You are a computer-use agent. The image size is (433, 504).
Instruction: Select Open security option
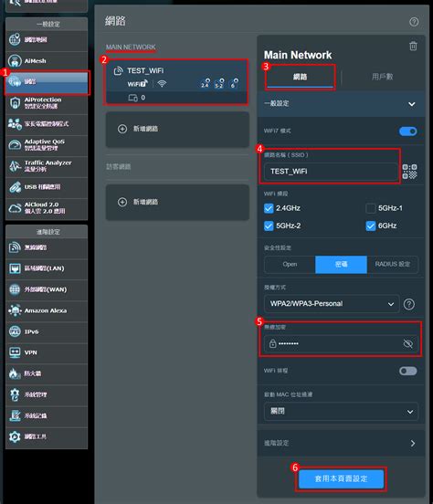(x=290, y=265)
